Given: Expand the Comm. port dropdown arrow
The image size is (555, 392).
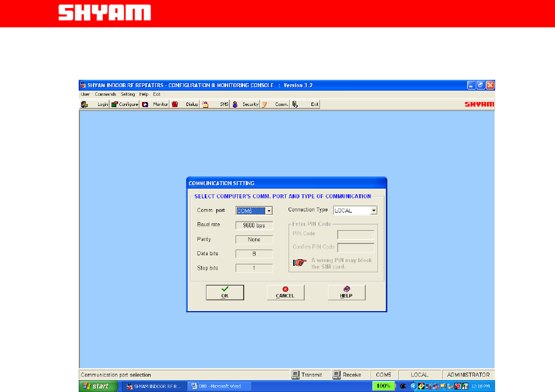Looking at the screenshot, I should click(x=269, y=211).
